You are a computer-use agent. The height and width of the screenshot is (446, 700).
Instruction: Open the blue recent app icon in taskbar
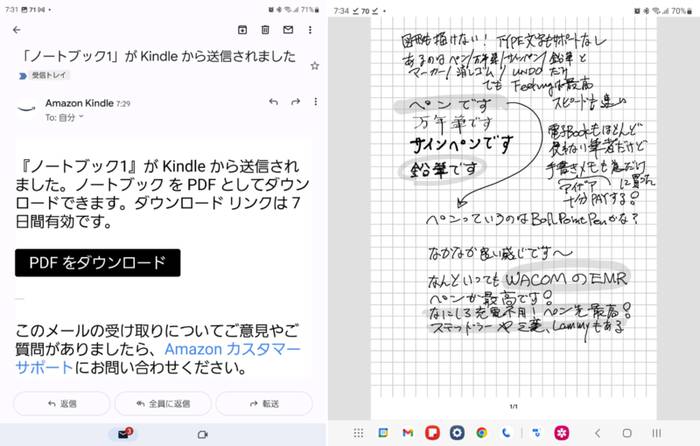tap(537, 433)
